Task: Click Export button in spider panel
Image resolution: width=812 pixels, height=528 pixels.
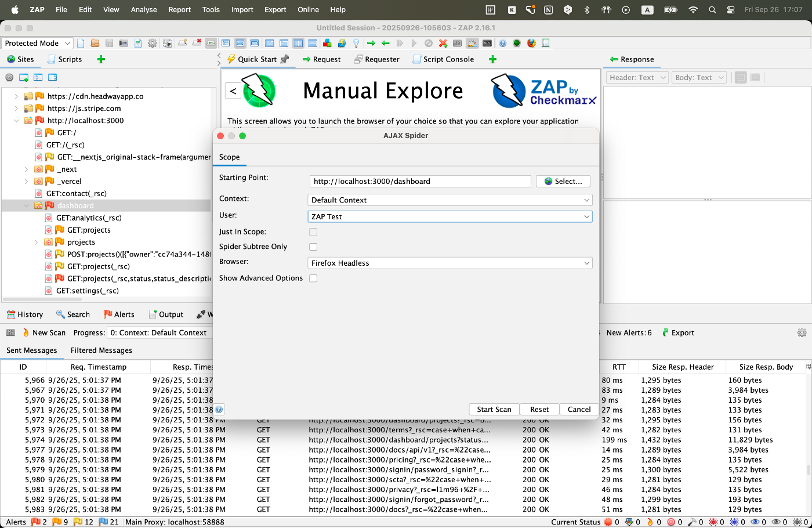Action: pyautogui.click(x=678, y=332)
